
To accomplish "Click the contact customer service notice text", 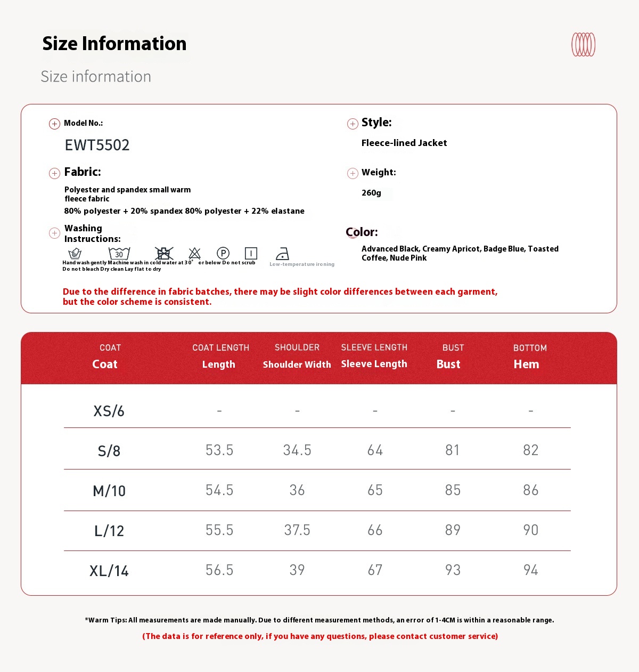I will point(320,636).
